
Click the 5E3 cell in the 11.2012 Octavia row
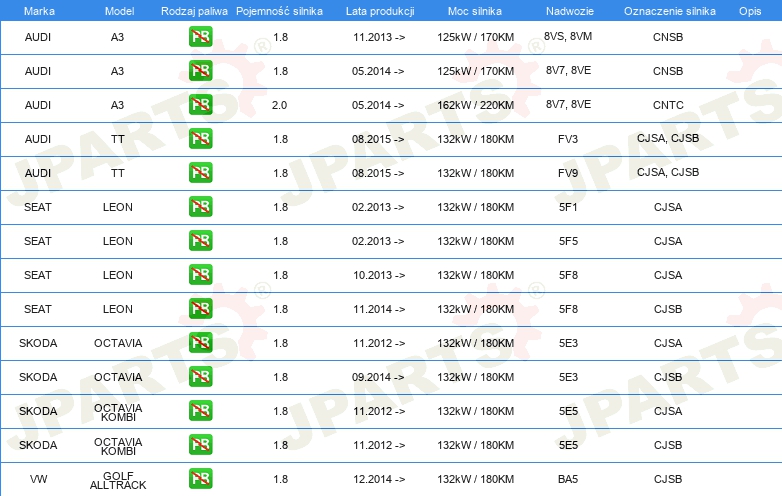click(568, 343)
